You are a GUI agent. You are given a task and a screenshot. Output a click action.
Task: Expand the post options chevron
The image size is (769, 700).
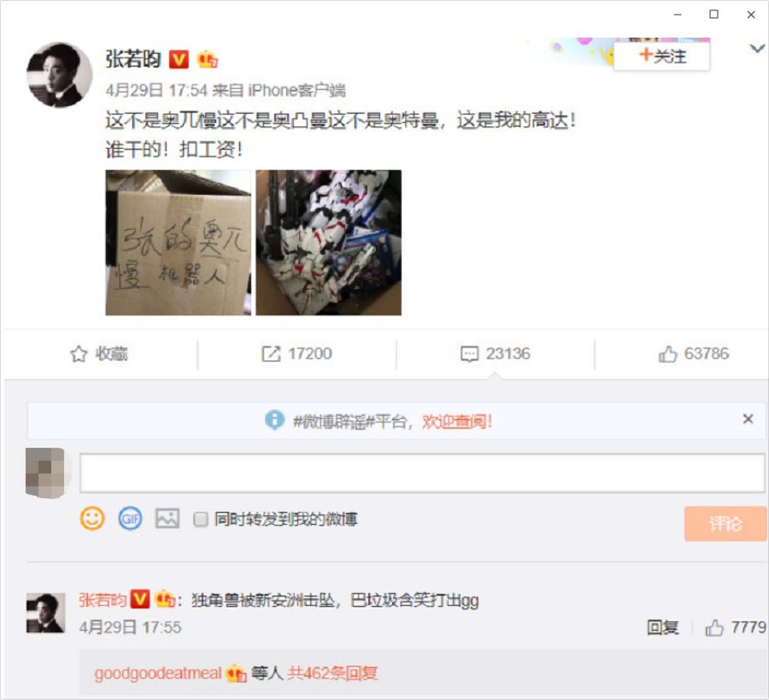[x=757, y=49]
